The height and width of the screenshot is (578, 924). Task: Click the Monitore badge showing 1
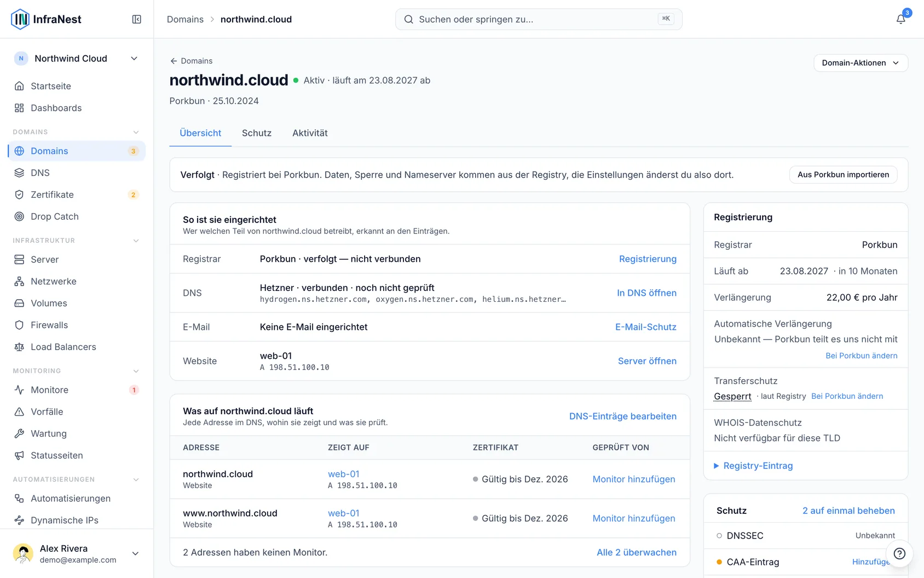tap(134, 390)
